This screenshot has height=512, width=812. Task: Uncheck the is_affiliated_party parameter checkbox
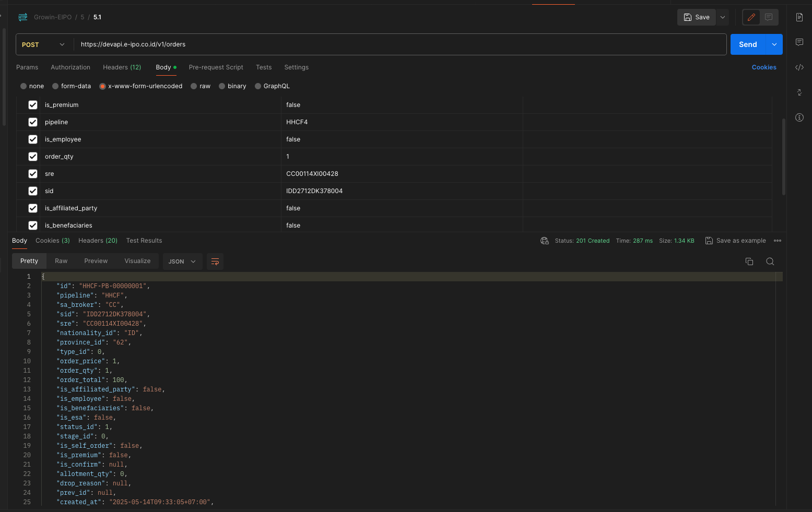coord(33,208)
